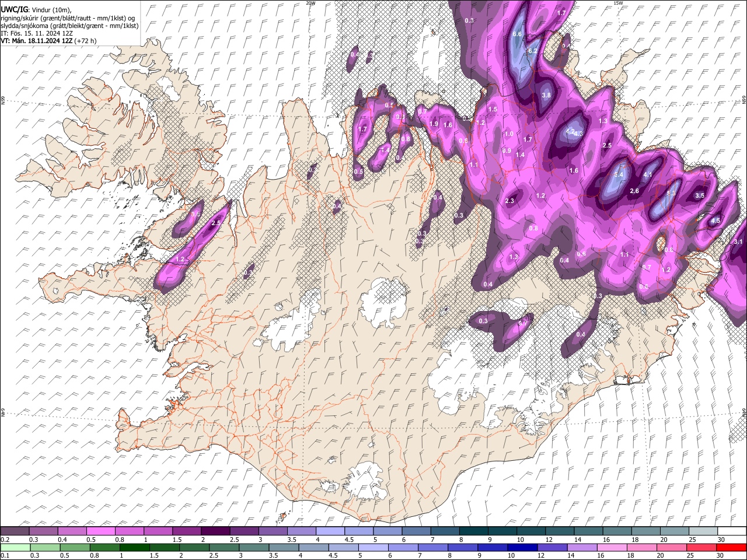Click the bold UWC/IG title text
This screenshot has width=747, height=560.
pos(14,9)
